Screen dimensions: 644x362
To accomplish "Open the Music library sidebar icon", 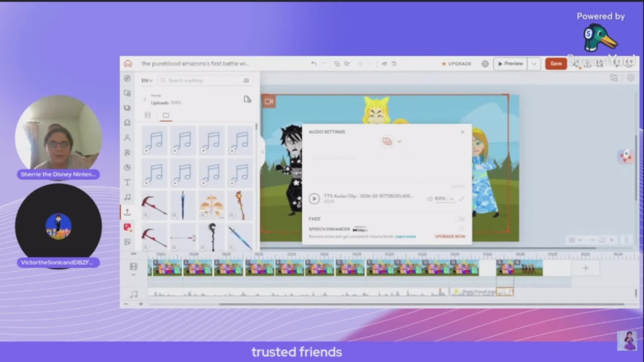I will 127,197.
